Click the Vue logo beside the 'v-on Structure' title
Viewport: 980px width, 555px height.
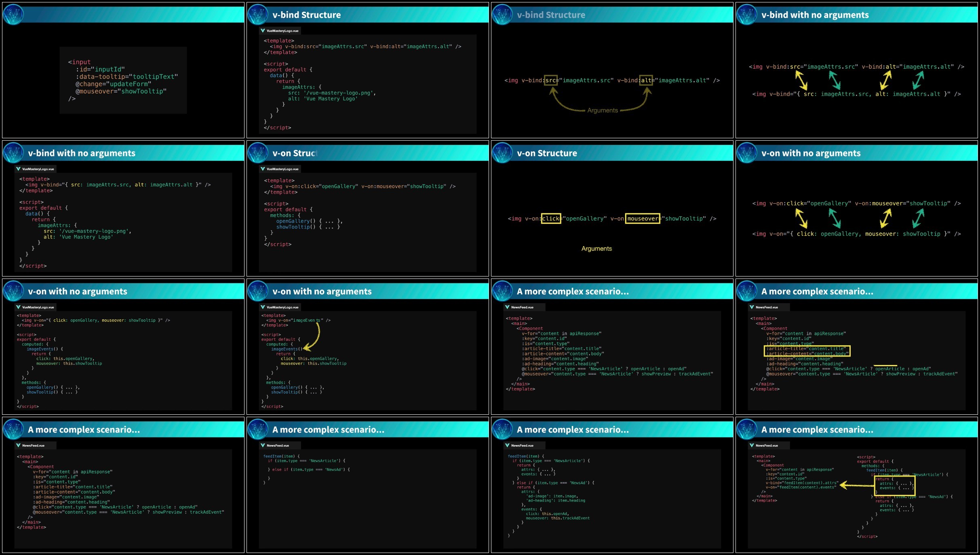pyautogui.click(x=502, y=153)
